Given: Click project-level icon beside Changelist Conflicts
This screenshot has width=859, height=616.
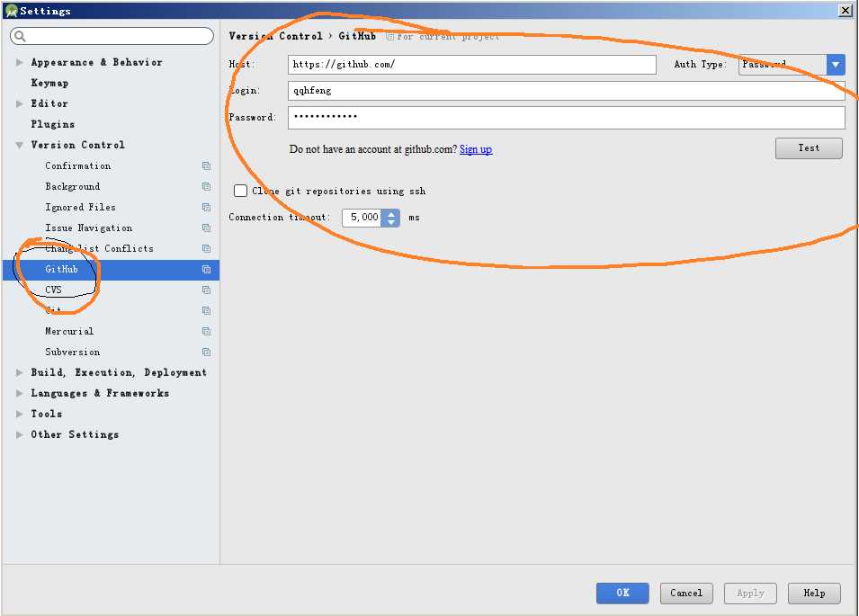Looking at the screenshot, I should pos(206,248).
